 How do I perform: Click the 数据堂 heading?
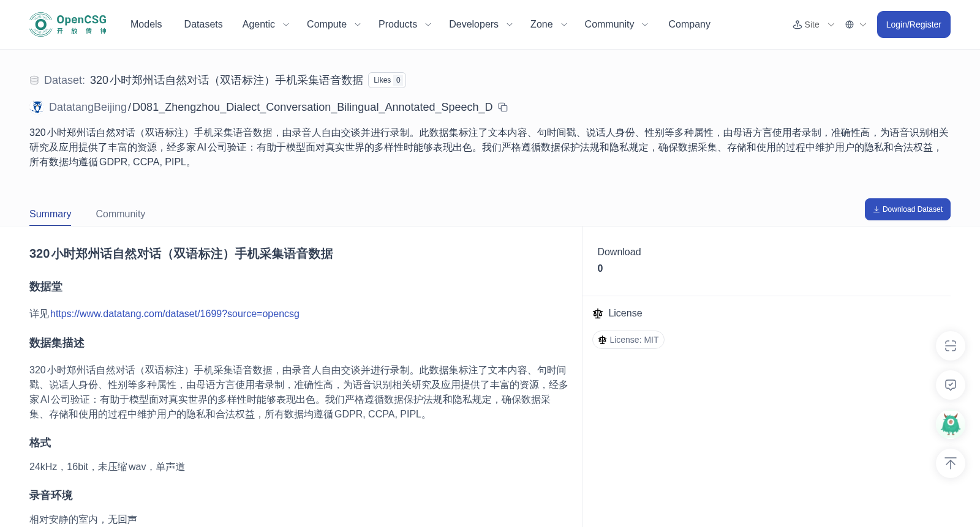[x=46, y=286]
